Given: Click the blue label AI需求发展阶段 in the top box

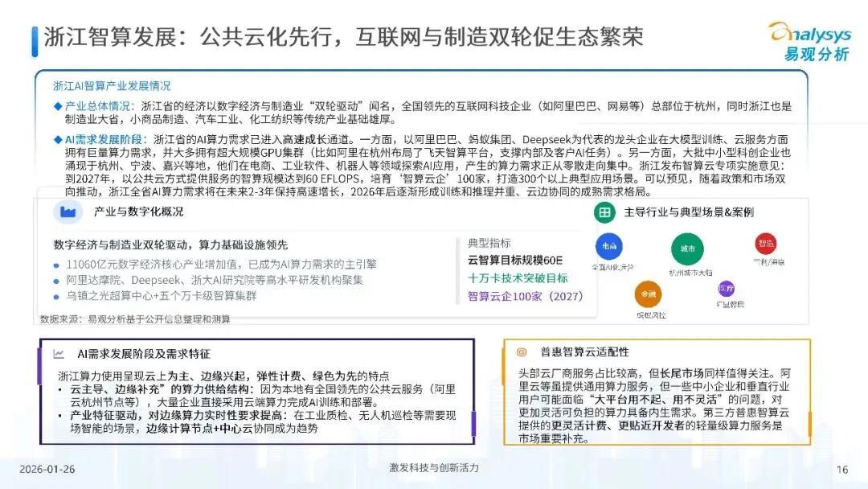Looking at the screenshot, I should (x=104, y=140).
